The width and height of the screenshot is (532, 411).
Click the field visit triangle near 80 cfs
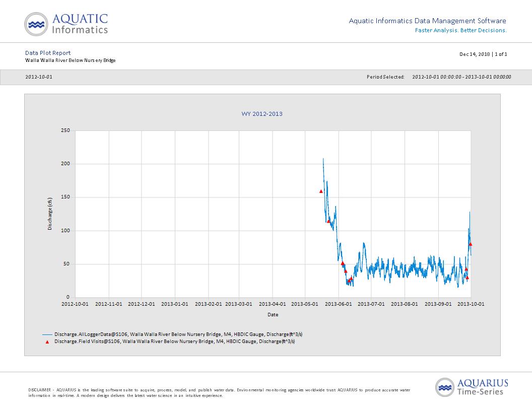point(470,244)
